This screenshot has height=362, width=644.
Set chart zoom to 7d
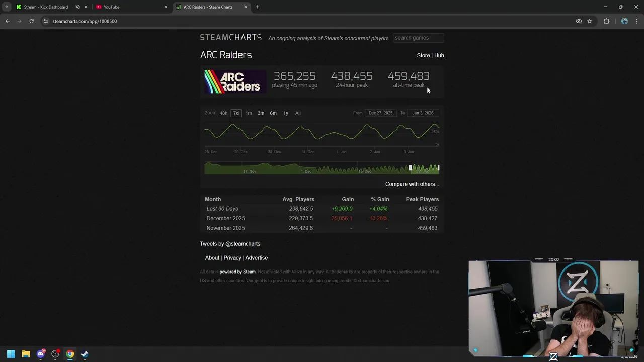click(236, 113)
